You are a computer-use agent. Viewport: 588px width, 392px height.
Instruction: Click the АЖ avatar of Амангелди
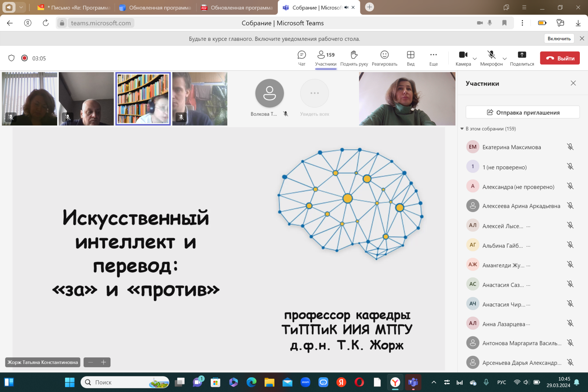pyautogui.click(x=473, y=264)
